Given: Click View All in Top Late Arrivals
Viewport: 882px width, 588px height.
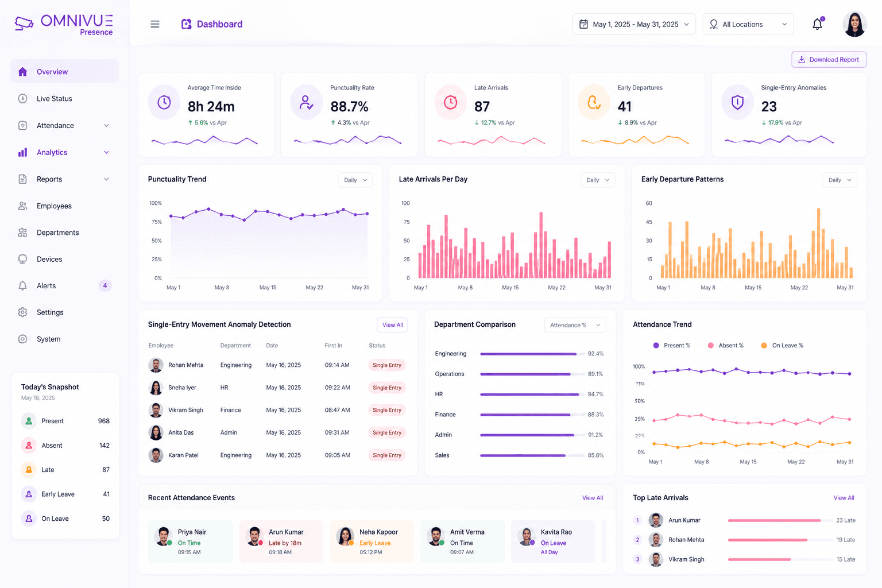Looking at the screenshot, I should click(844, 498).
